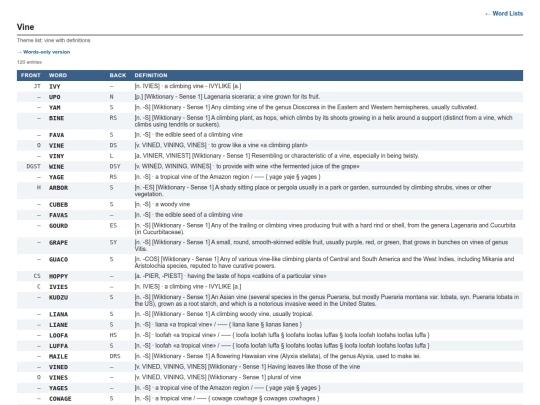The image size is (540, 405).
Task: Click front hooks 'DGST' beside WINE
Action: pos(33,167)
